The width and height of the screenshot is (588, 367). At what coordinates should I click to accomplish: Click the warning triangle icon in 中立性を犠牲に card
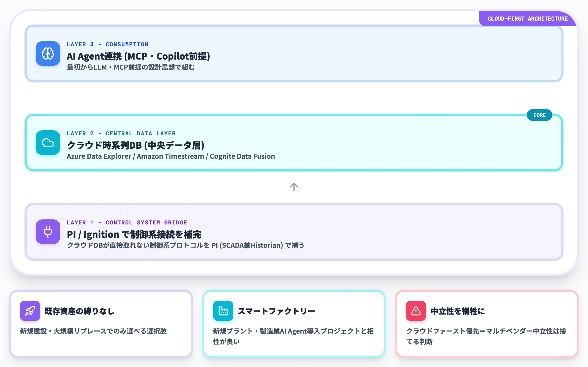416,311
